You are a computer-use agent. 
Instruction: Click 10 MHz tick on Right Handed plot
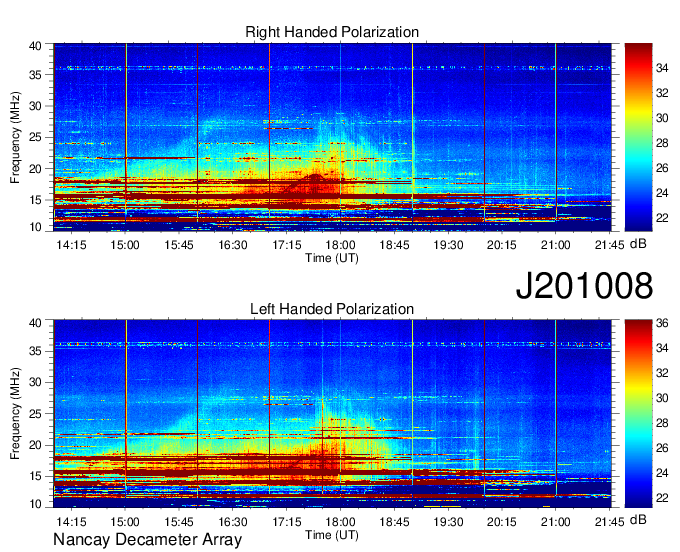click(35, 227)
